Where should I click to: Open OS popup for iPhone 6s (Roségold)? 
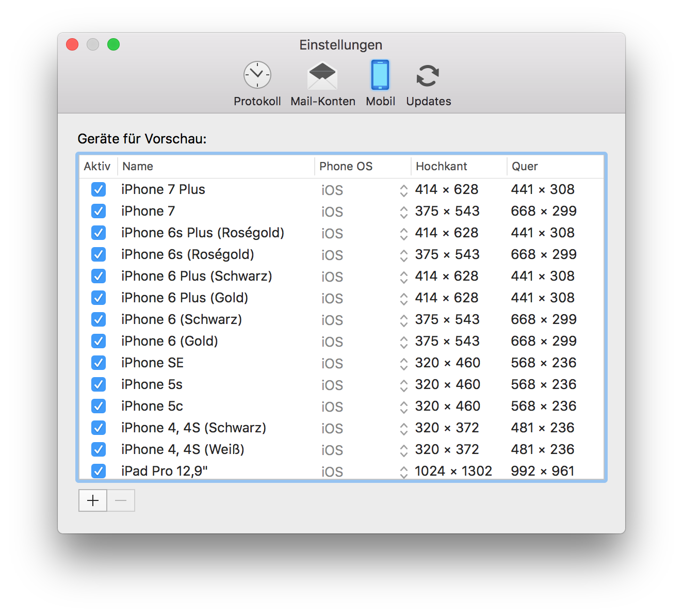coord(364,255)
